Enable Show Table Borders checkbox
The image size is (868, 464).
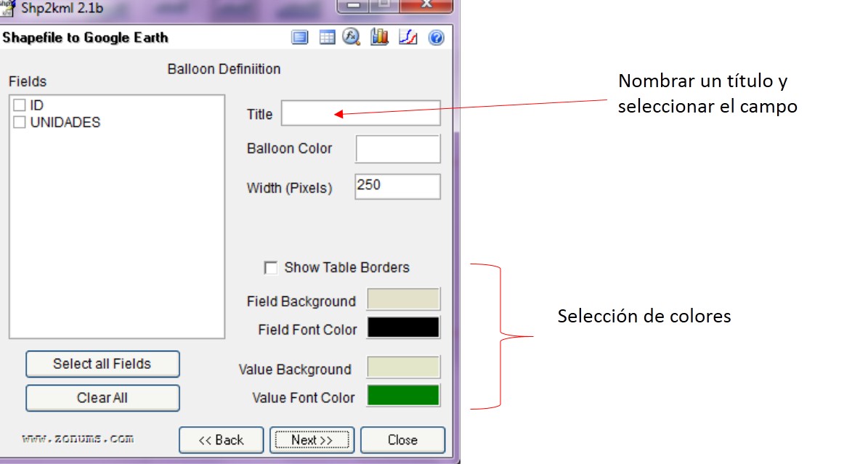[x=271, y=268]
